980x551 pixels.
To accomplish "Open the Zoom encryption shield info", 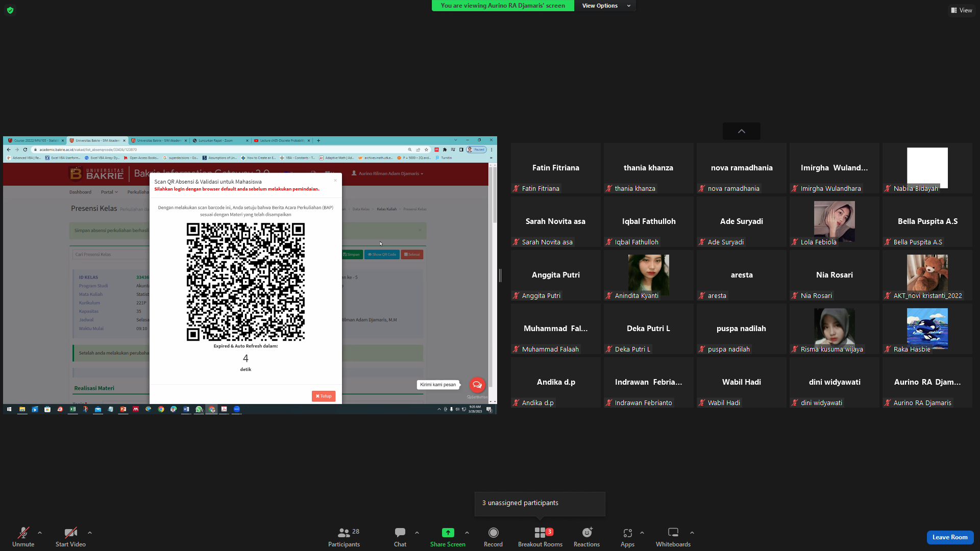I will [10, 10].
